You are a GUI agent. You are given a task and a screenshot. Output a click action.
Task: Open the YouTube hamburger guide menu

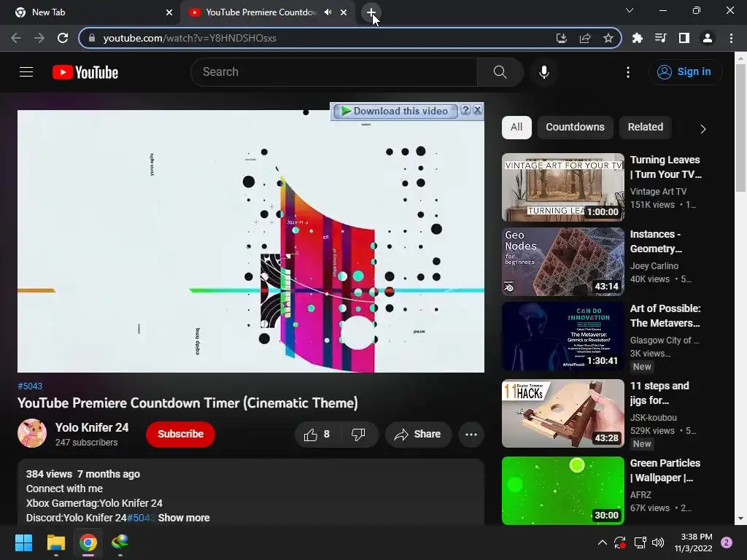pyautogui.click(x=26, y=72)
